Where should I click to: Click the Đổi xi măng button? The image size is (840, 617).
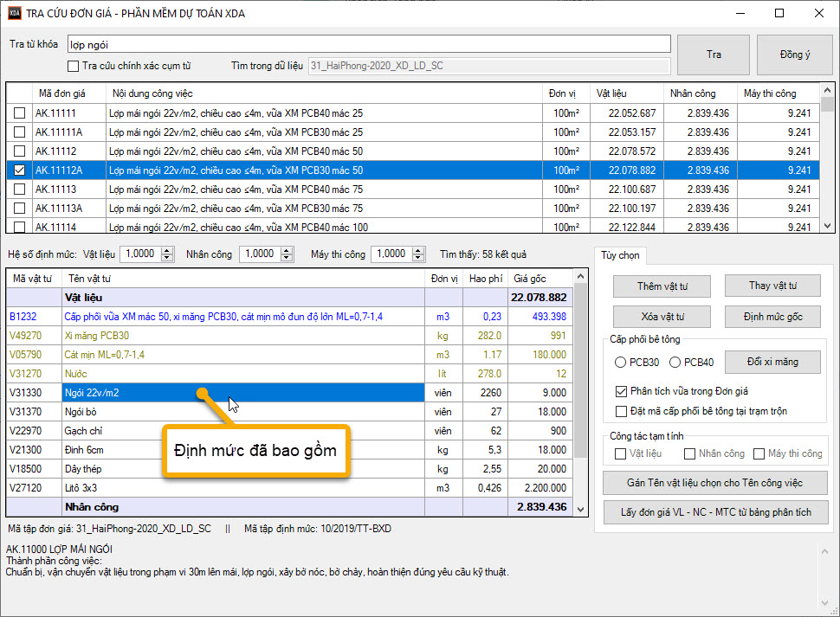coord(772,362)
